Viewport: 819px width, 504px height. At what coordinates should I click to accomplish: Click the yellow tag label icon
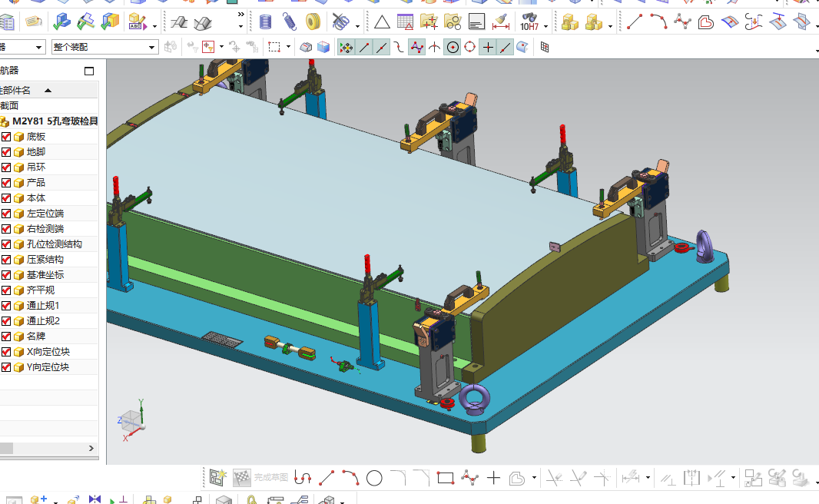point(34,22)
